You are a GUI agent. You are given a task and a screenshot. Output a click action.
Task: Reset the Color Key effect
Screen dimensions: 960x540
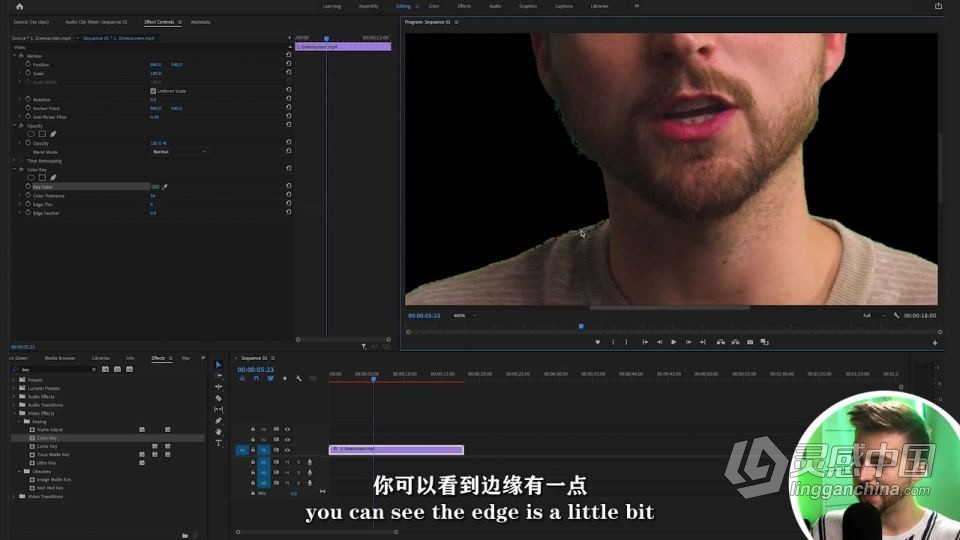click(x=288, y=168)
